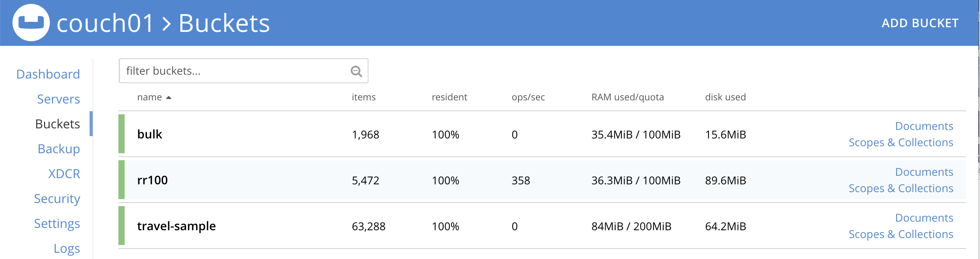980x259 pixels.
Task: Navigate to Security settings page
Action: click(x=57, y=198)
